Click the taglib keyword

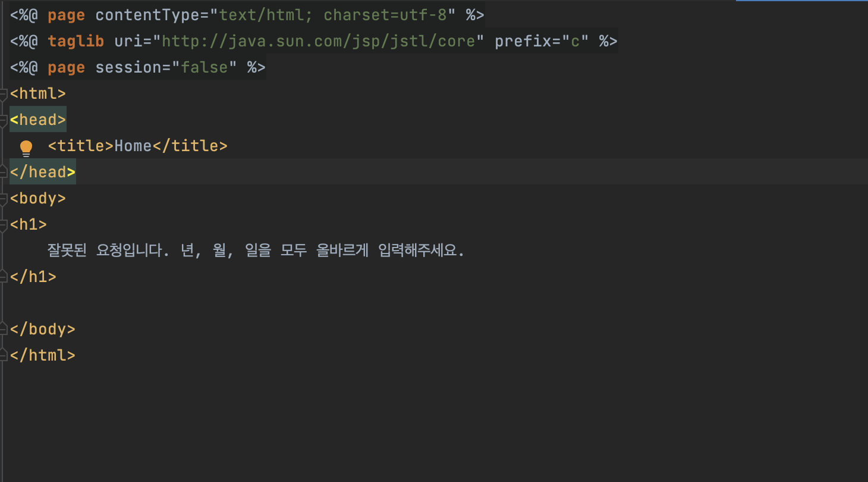pyautogui.click(x=76, y=41)
